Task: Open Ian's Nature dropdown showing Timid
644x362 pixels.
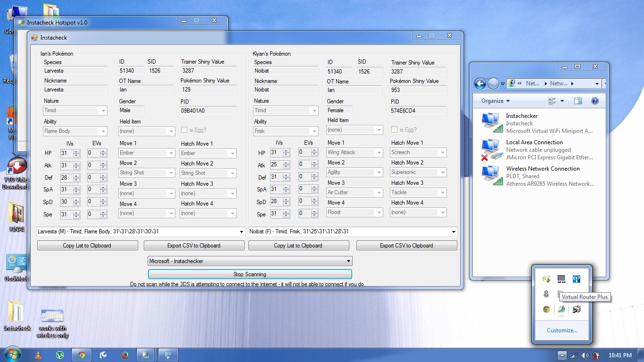Action: pyautogui.click(x=103, y=111)
